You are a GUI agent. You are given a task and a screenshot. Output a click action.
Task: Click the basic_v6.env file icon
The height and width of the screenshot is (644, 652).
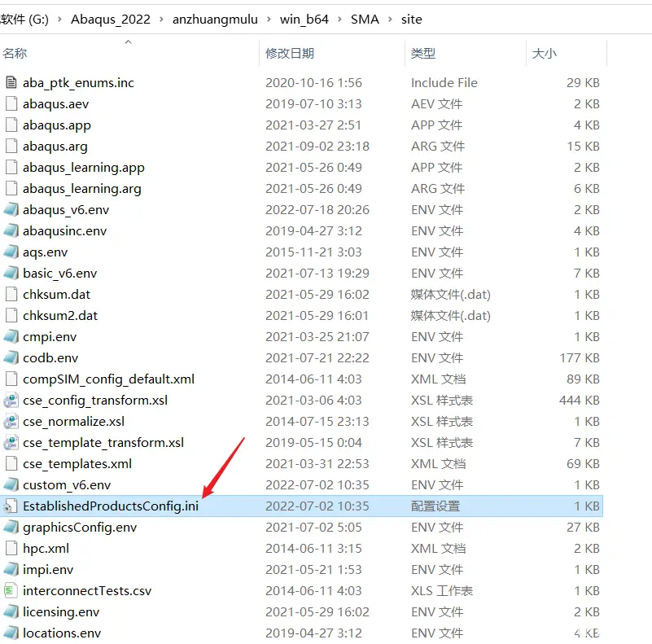[11, 273]
